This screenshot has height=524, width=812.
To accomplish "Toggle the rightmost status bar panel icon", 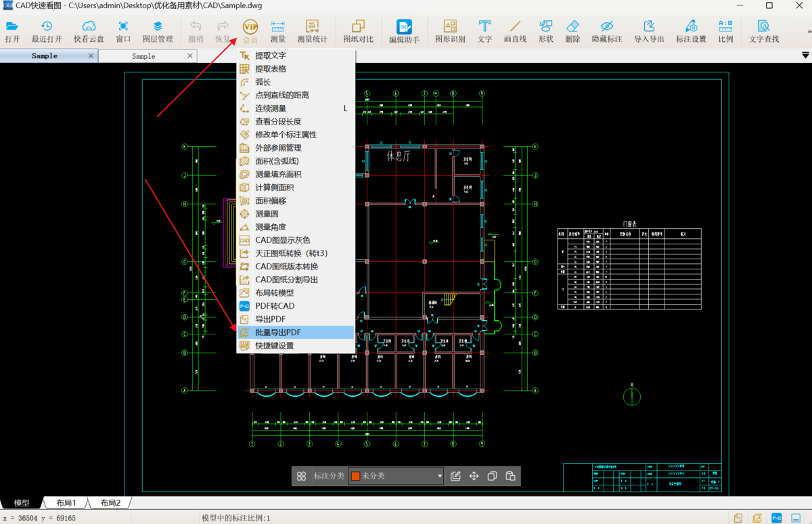I will click(797, 518).
